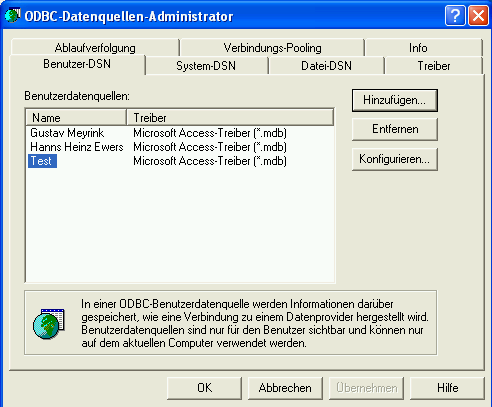
Task: Click the ODBC globe icon in title bar
Action: point(13,15)
